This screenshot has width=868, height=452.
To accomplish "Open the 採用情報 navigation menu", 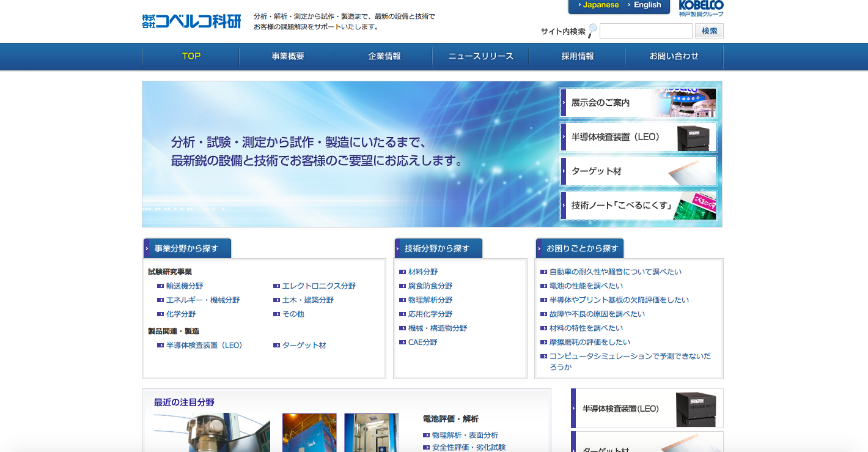I will 578,56.
